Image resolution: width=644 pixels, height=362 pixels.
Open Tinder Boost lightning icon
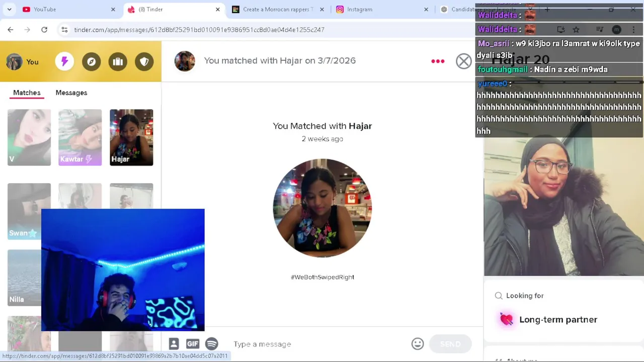[x=64, y=61]
